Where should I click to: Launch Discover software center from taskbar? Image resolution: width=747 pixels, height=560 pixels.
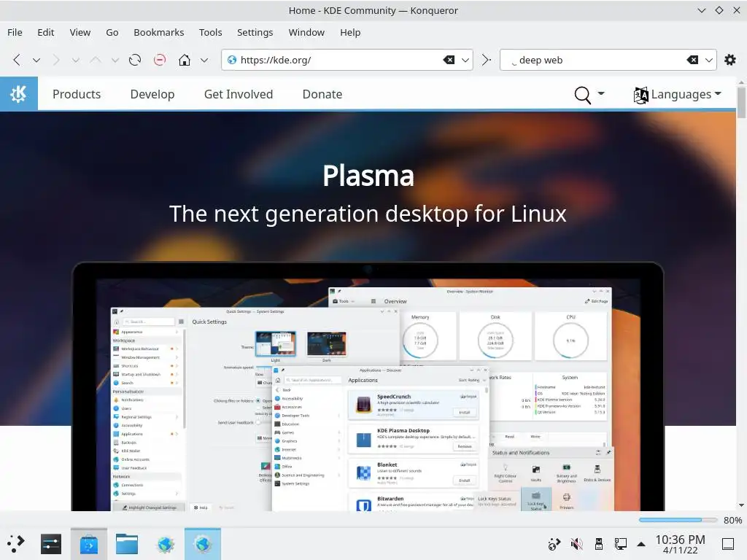[88, 544]
